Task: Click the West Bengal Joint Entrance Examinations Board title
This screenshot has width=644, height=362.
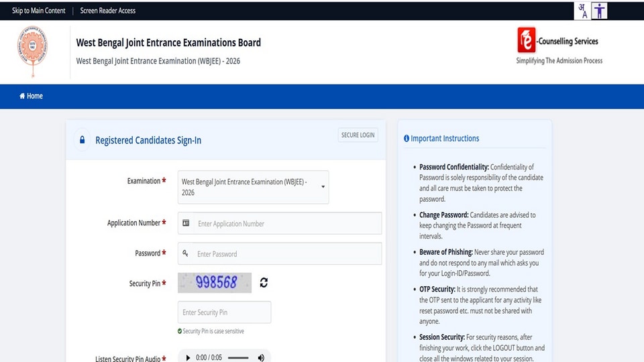Action: point(168,43)
